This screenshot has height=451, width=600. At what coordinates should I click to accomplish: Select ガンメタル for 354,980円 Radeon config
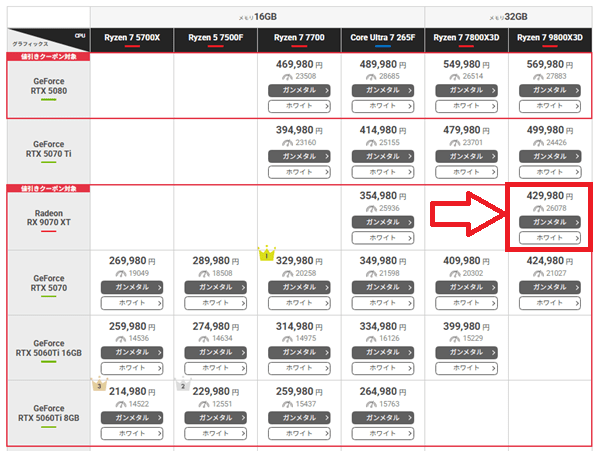coord(383,222)
